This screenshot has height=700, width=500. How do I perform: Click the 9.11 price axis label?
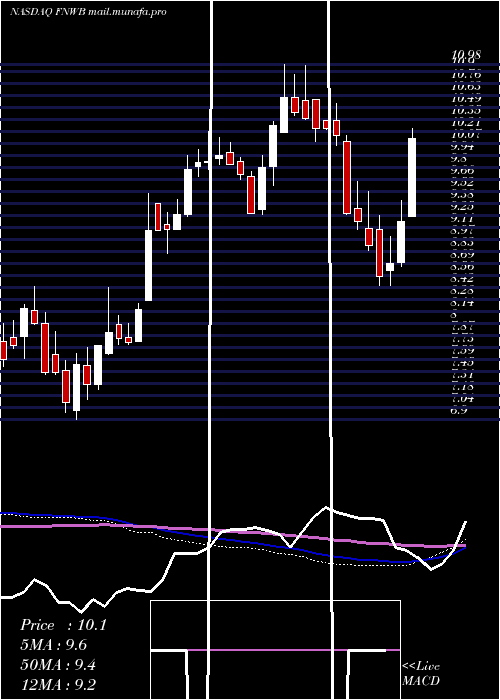point(462,219)
